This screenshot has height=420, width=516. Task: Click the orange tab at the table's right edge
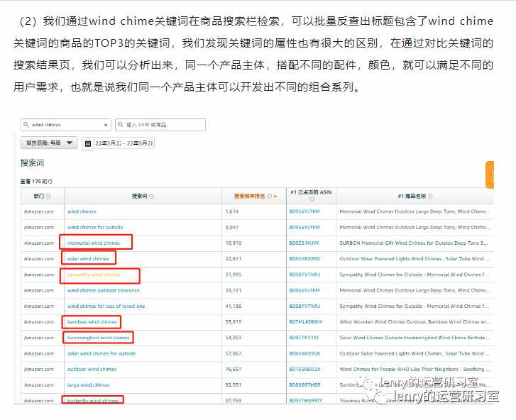[490, 175]
